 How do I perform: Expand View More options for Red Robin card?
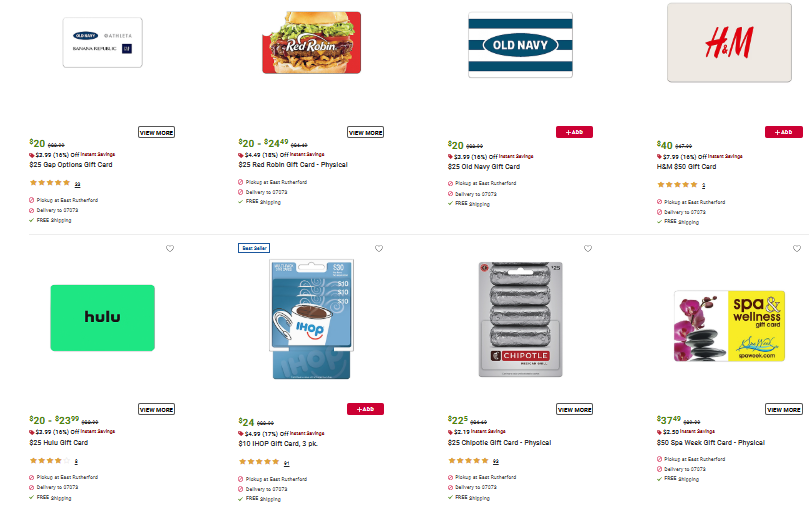point(365,132)
